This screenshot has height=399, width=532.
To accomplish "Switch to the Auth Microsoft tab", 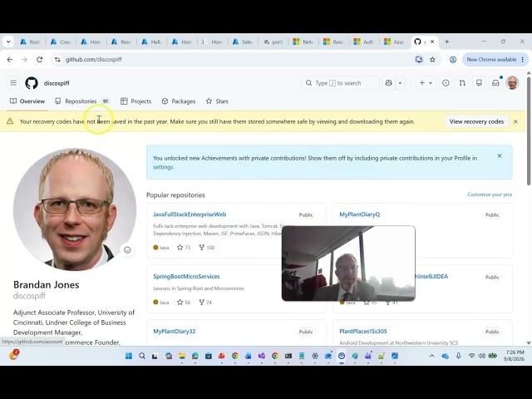I will 364,42.
